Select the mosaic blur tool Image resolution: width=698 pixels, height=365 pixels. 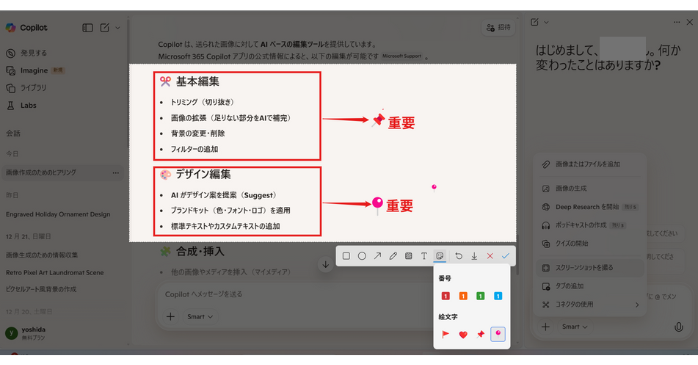408,256
